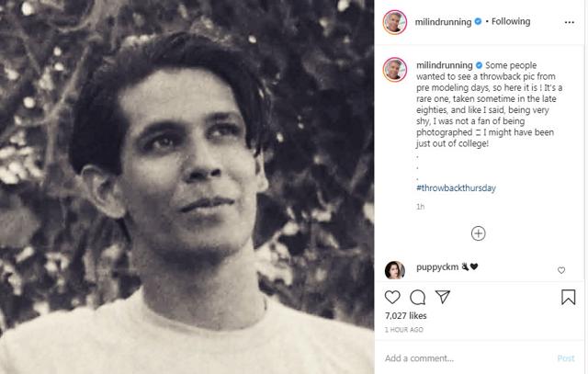
Task: Share the post with the paper plane icon
Action: [x=442, y=297]
